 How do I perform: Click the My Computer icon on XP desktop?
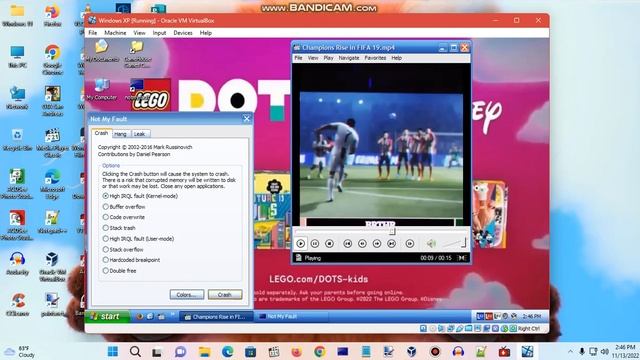(102, 89)
